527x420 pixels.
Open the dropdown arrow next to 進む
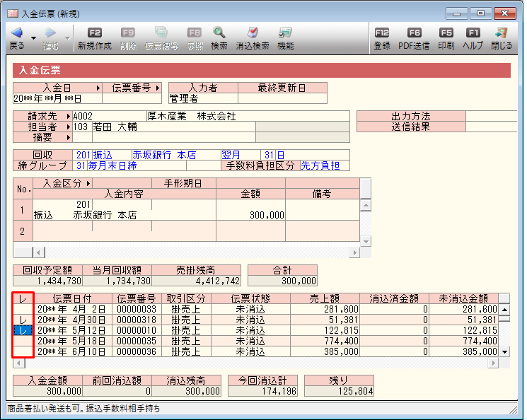(68, 38)
